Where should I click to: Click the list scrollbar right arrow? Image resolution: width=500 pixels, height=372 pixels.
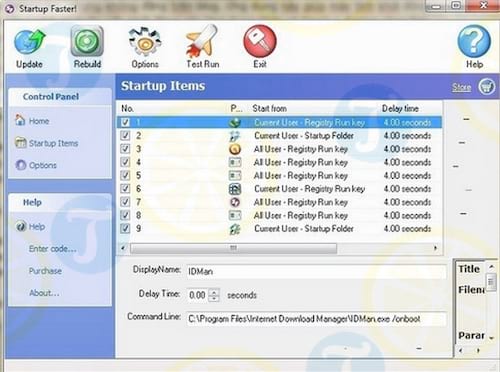click(435, 248)
